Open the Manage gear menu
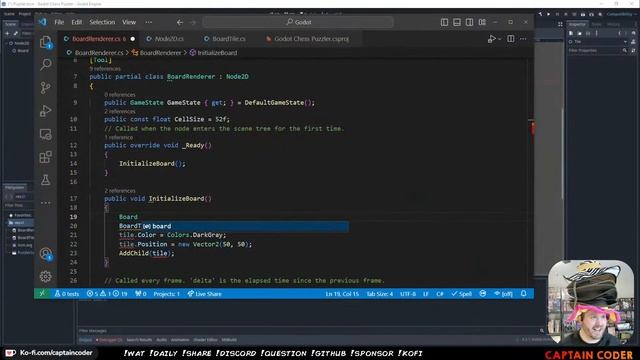 coord(46,276)
